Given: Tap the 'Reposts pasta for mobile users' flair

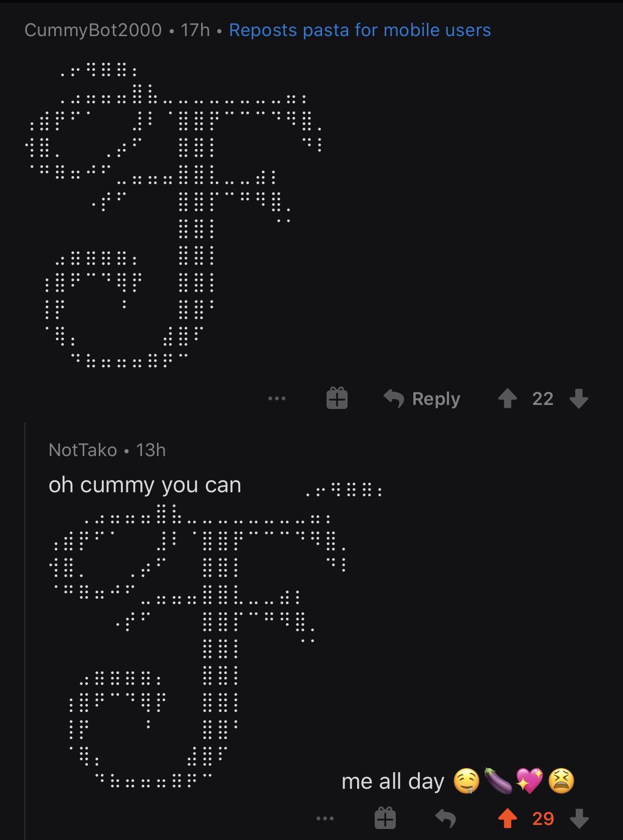Looking at the screenshot, I should (x=360, y=30).
